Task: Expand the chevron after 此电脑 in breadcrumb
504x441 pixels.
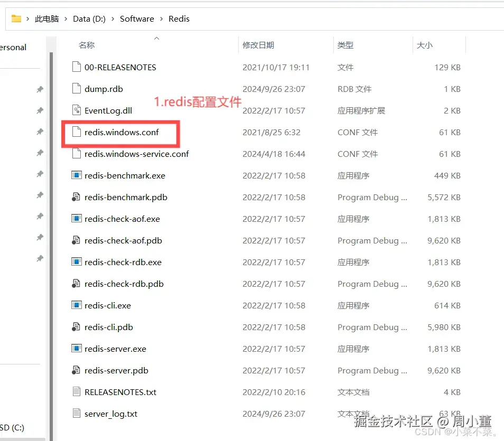Action: click(x=66, y=19)
